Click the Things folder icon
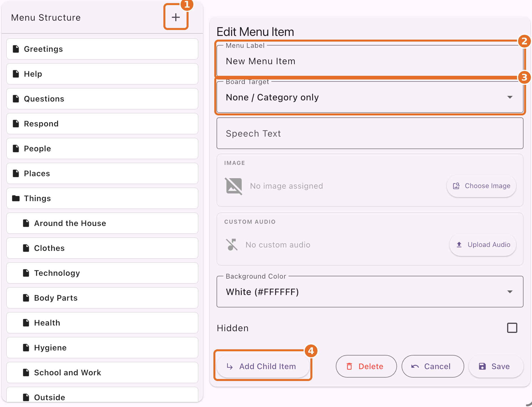The width and height of the screenshot is (532, 407). pos(16,198)
